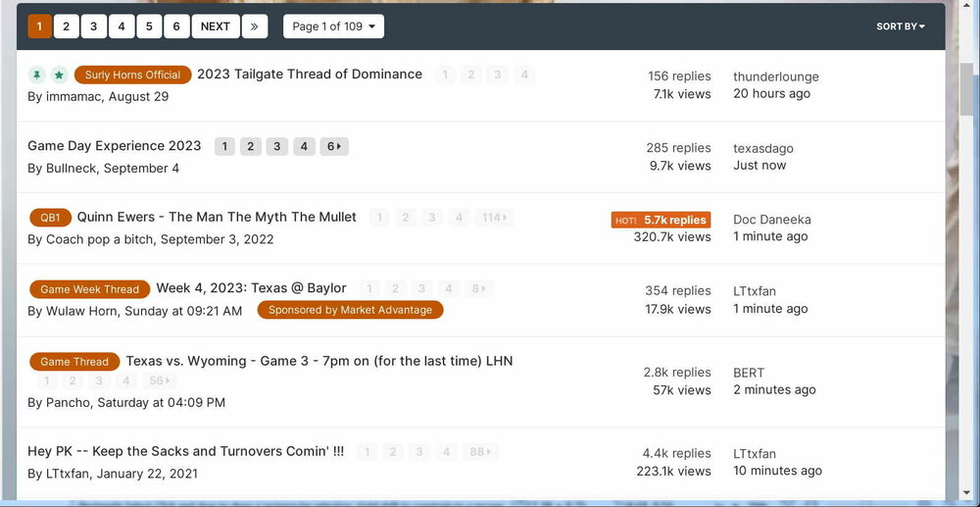Select page 2 in pagination
Viewport: 980px width, 507px height.
coord(66,26)
